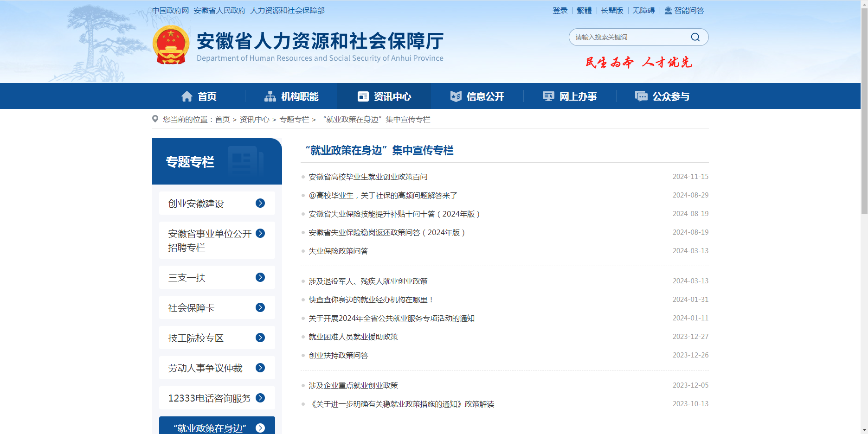Click the 机构职能 organization chart icon

coord(270,96)
